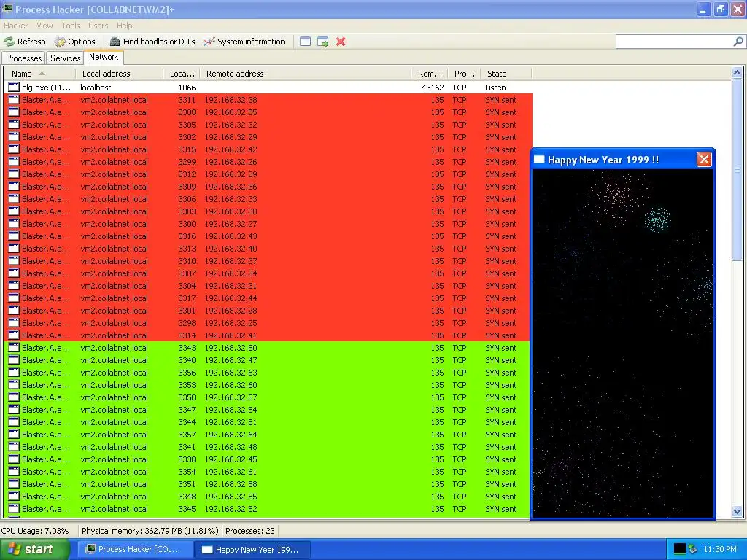The height and width of the screenshot is (560, 747).
Task: Close the Happy New Year 1999 window
Action: point(704,159)
